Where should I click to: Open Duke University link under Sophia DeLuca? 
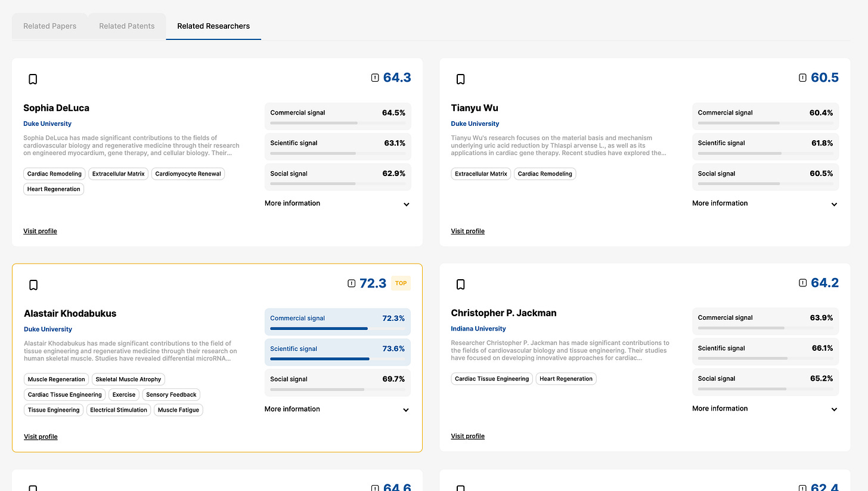click(48, 124)
